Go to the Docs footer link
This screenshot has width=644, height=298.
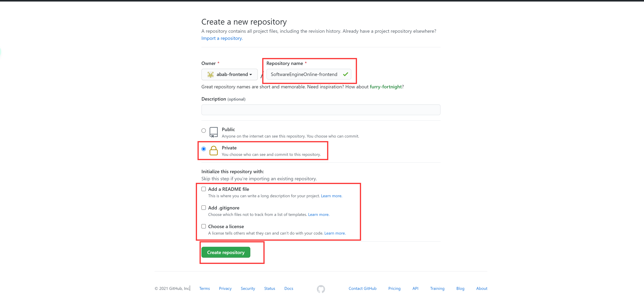[x=289, y=289]
